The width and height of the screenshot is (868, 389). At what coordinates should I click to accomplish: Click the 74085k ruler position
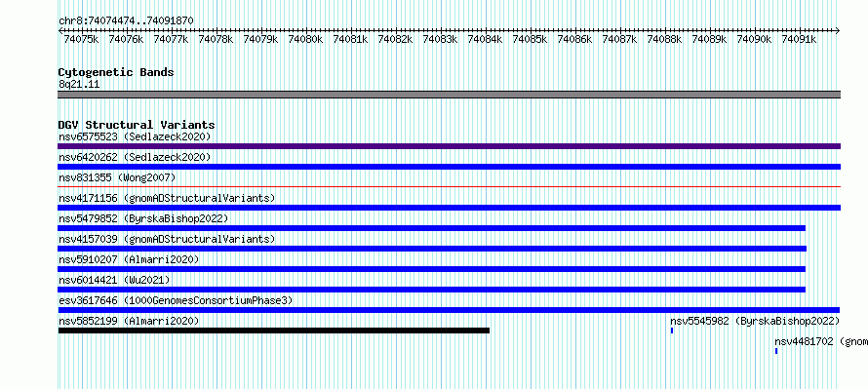point(530,39)
